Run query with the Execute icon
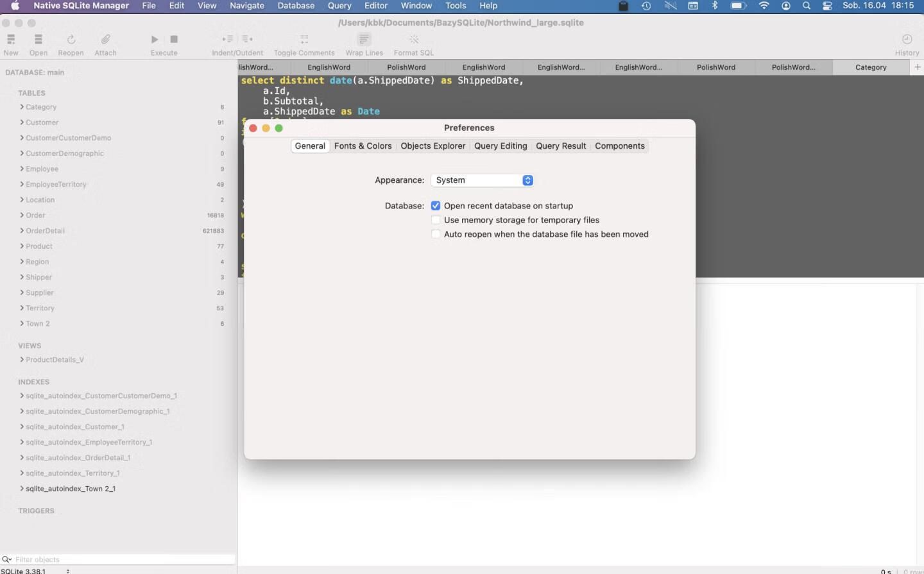Image resolution: width=924 pixels, height=574 pixels. [155, 40]
